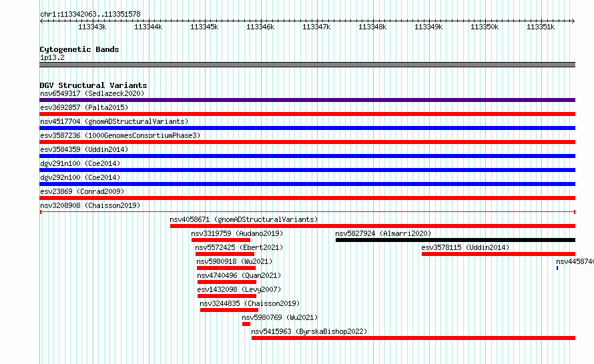Click the 113348k ruler label
594x364 pixels.
pyautogui.click(x=372, y=27)
